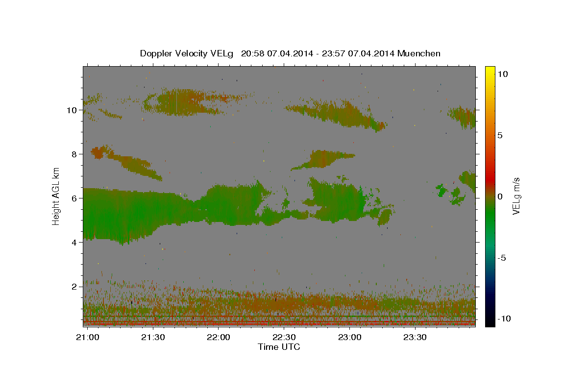Screen dimensions: 588x392
Task: Click the cirrus cloud at 10 km near 21:45
Action: pos(186,102)
